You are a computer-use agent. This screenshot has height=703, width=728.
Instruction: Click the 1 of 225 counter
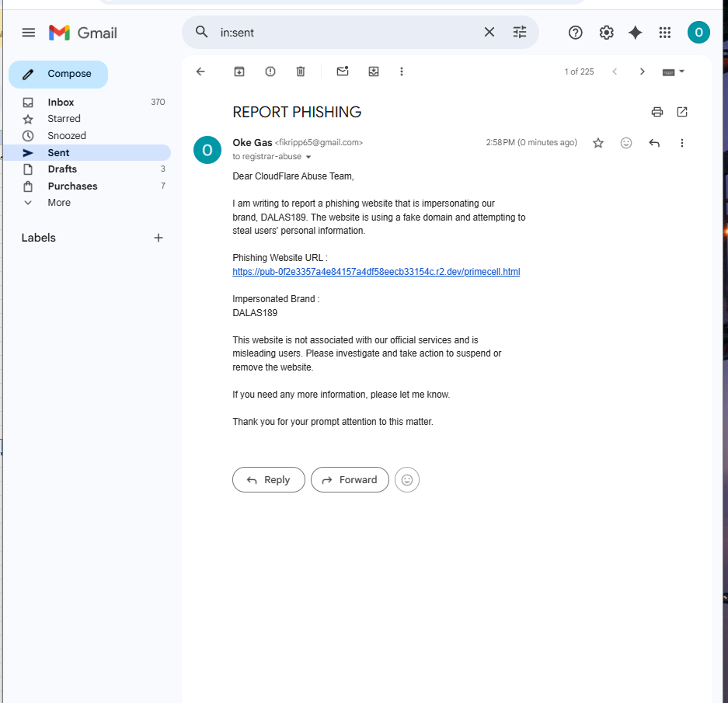click(x=579, y=71)
